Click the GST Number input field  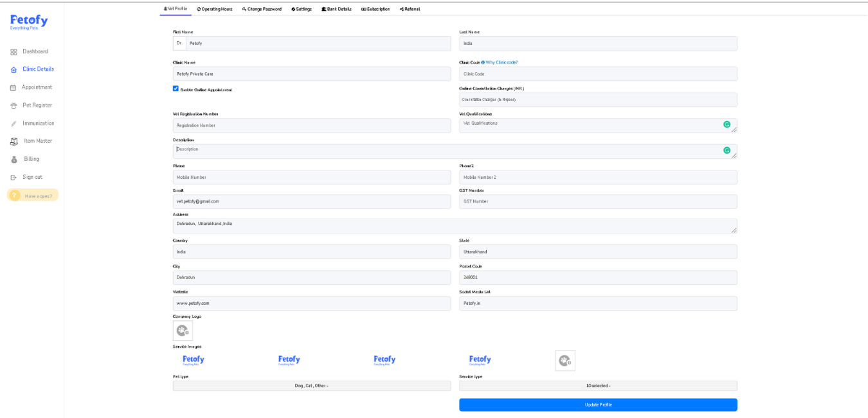click(598, 201)
